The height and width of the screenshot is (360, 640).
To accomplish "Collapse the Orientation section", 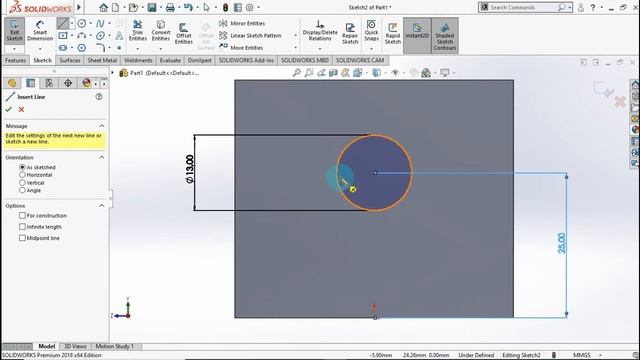I will (x=102, y=157).
